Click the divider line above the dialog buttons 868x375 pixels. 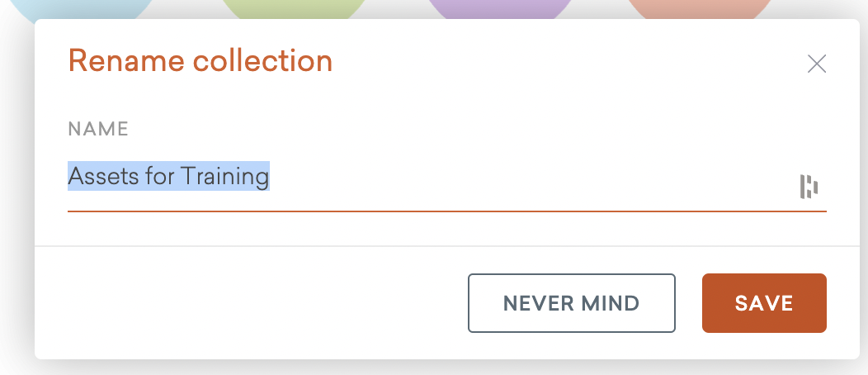click(x=446, y=246)
